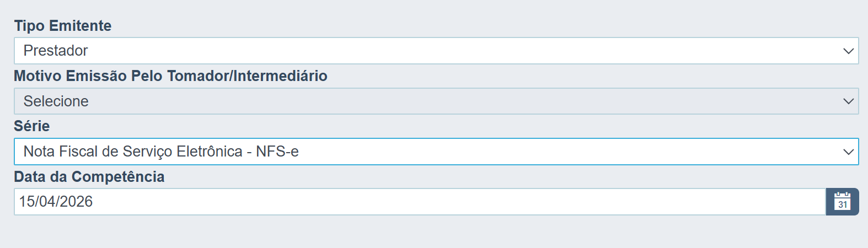The width and height of the screenshot is (868, 248).
Task: Click the NFS-e text in Série field
Action: [x=277, y=152]
